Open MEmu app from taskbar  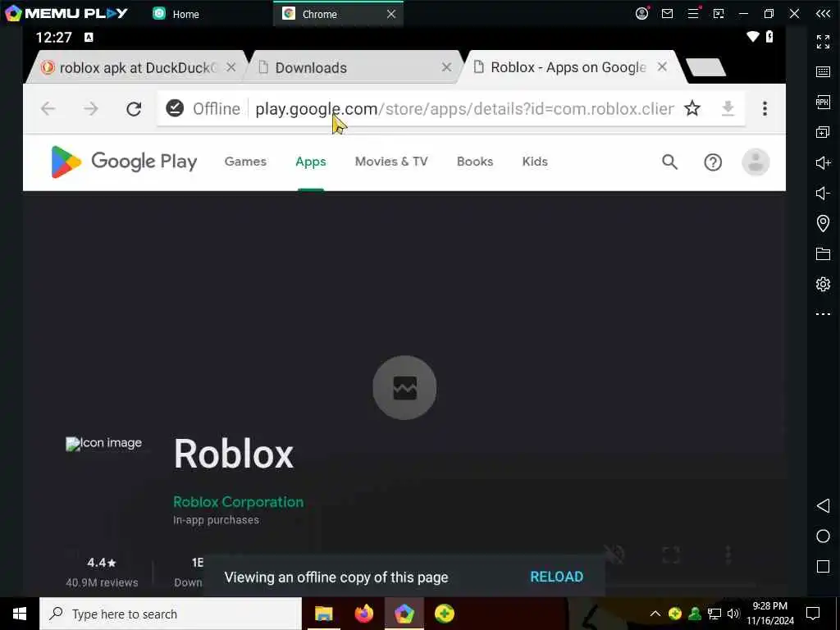click(x=404, y=614)
